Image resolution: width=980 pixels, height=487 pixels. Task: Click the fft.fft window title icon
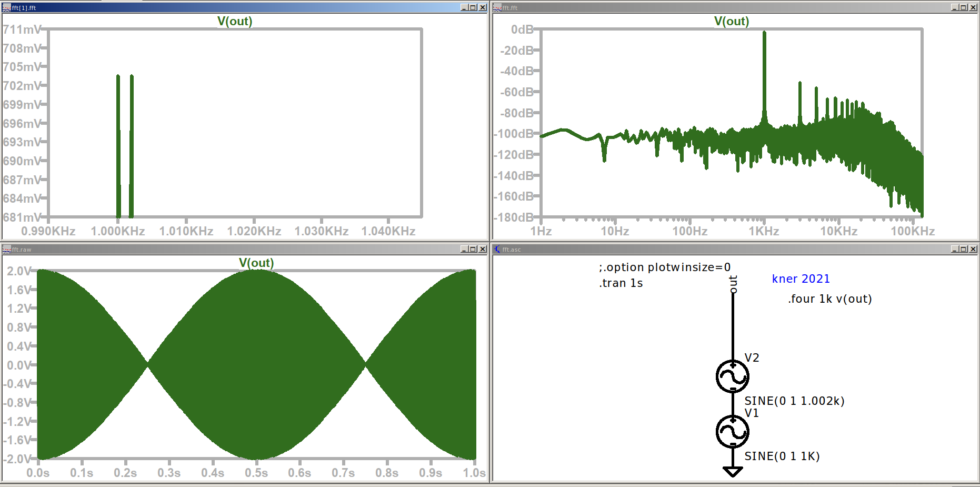pos(497,7)
